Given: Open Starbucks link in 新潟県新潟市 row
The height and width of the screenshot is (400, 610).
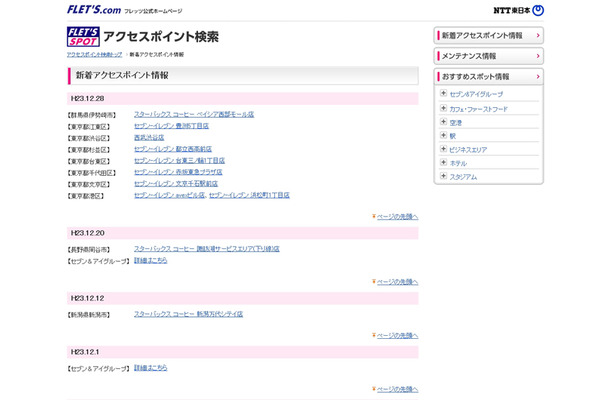Looking at the screenshot, I should (x=188, y=314).
